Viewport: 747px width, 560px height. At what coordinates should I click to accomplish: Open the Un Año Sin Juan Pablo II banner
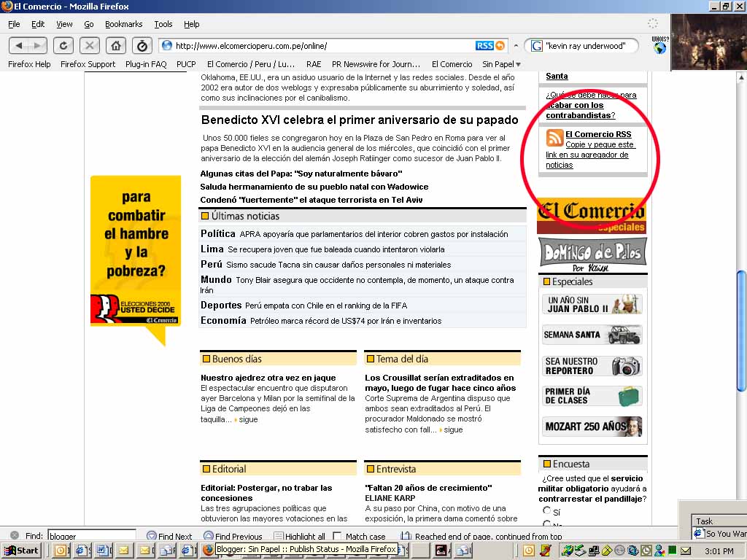tap(592, 305)
